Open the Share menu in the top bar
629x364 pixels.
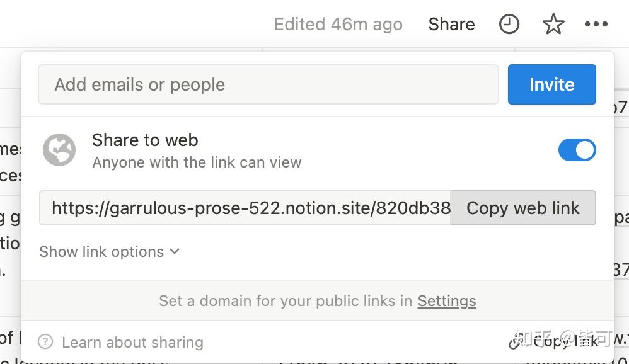(x=451, y=25)
